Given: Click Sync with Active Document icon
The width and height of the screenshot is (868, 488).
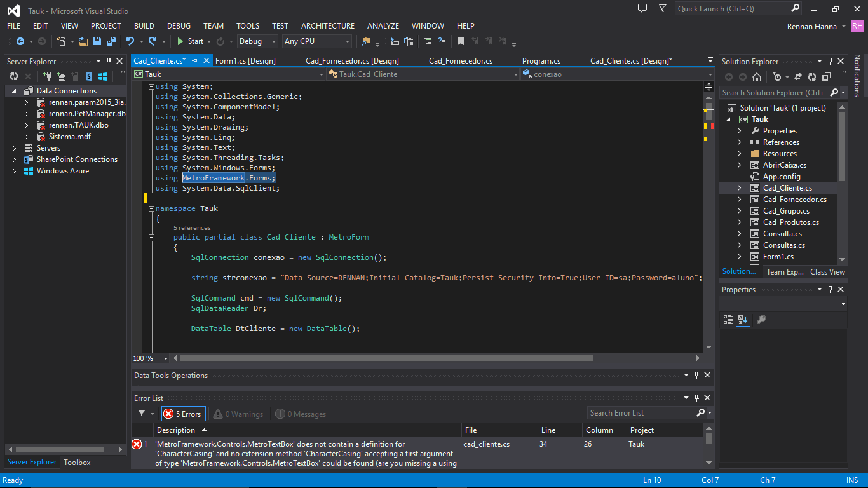Looking at the screenshot, I should click(x=798, y=77).
